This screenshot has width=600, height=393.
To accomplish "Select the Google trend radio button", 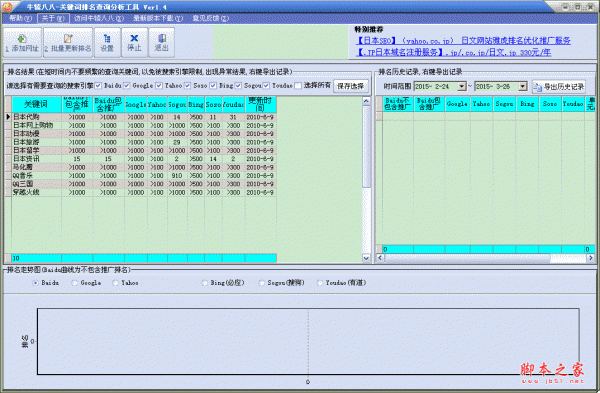I will pos(75,283).
